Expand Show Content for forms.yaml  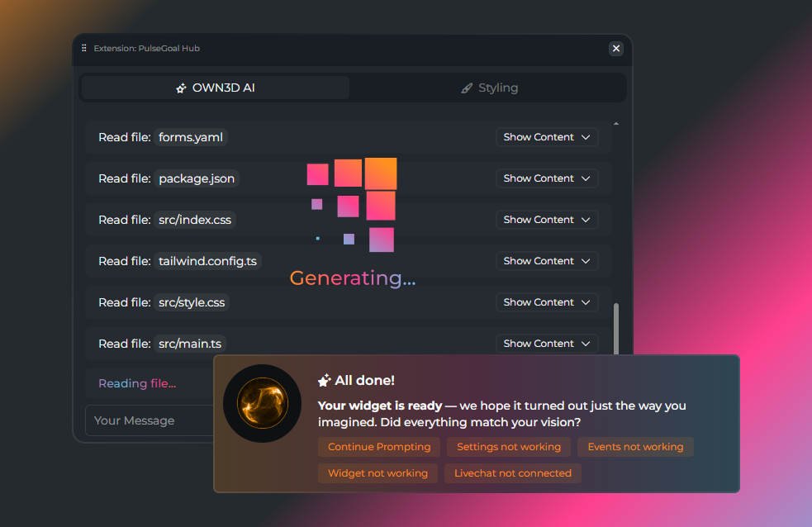[x=547, y=137]
